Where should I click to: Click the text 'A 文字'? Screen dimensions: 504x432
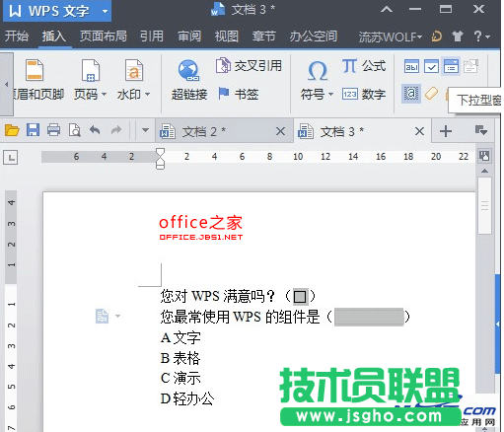tap(180, 337)
